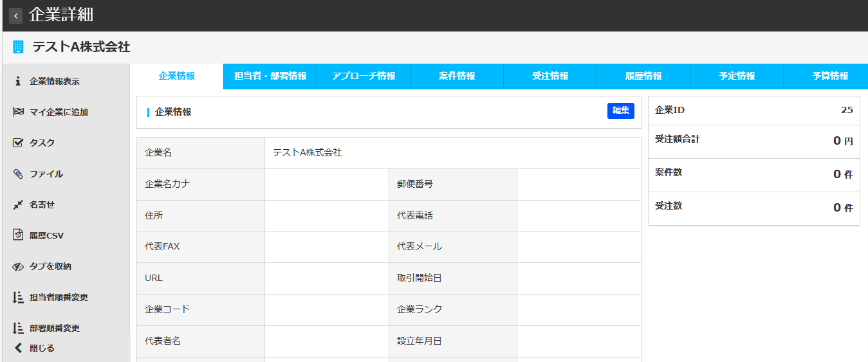
Task: Open the 予定情報 tab
Action: (x=737, y=76)
